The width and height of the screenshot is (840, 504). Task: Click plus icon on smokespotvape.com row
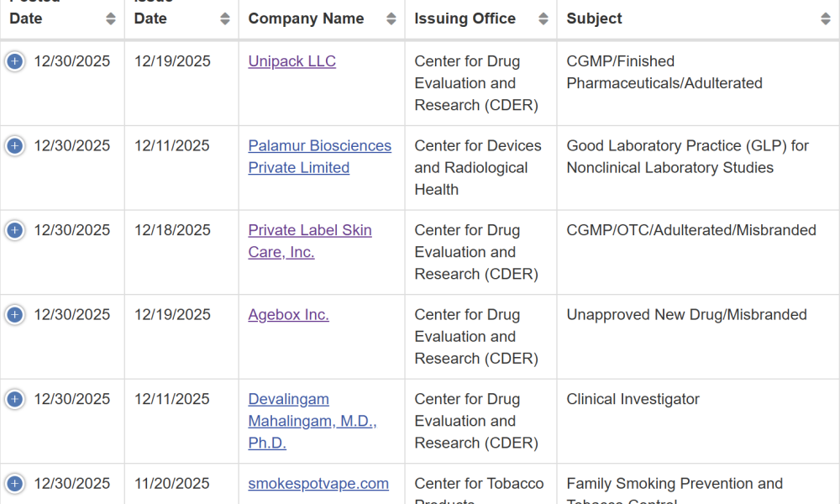pyautogui.click(x=15, y=484)
